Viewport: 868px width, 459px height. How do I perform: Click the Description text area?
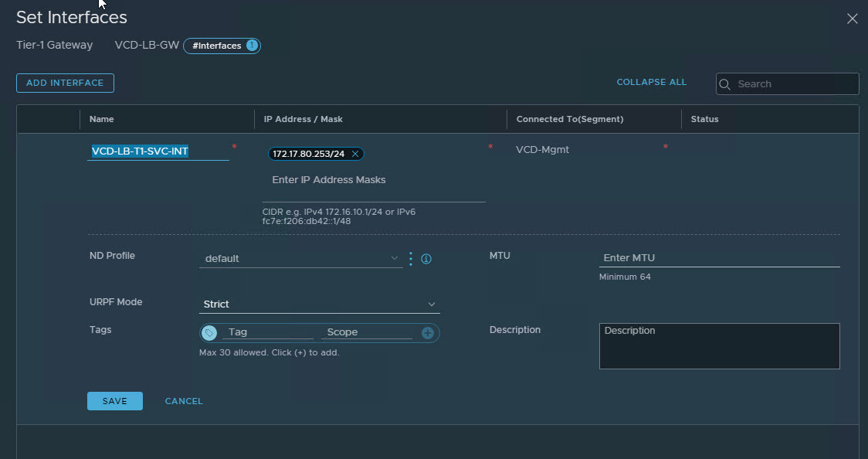click(x=718, y=345)
